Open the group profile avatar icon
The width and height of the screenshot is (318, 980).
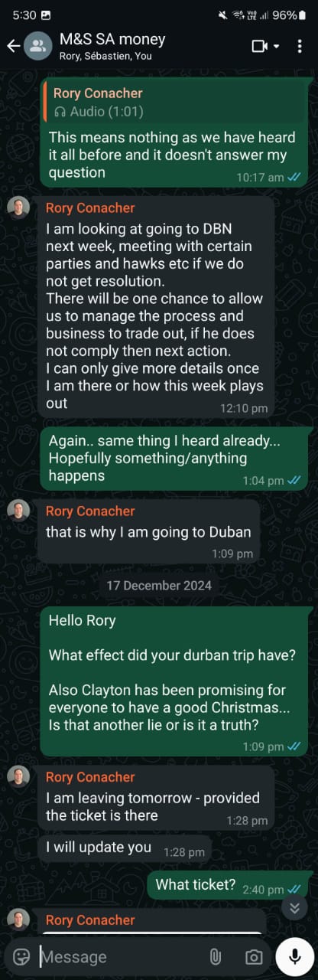coord(36,46)
